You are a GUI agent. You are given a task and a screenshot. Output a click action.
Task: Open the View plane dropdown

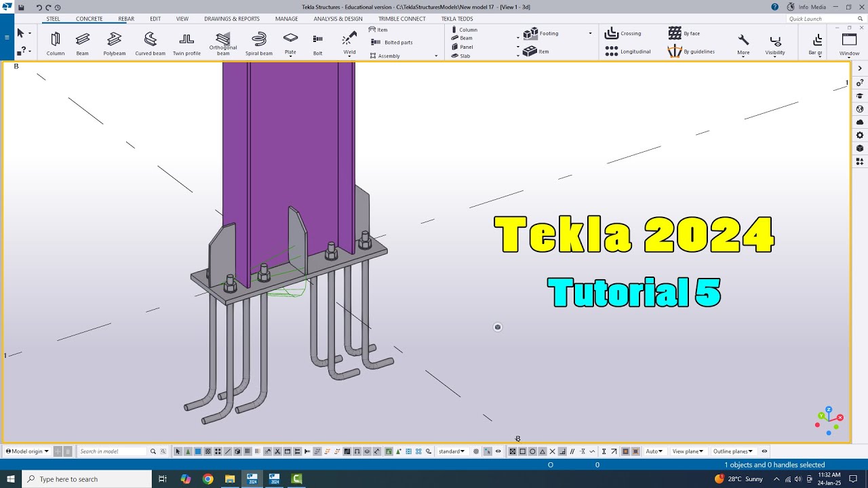[x=688, y=451]
